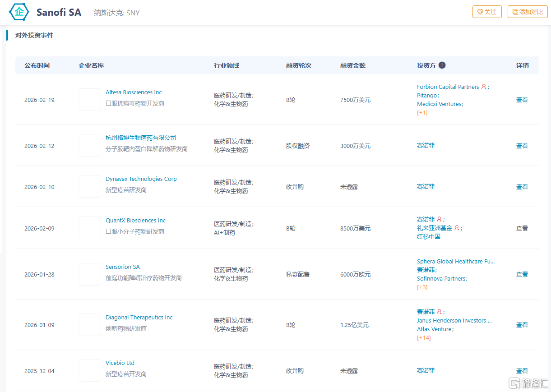Screen dimensions: 551x392
Task: Select the AI+制药 industry text
Action: [224, 232]
